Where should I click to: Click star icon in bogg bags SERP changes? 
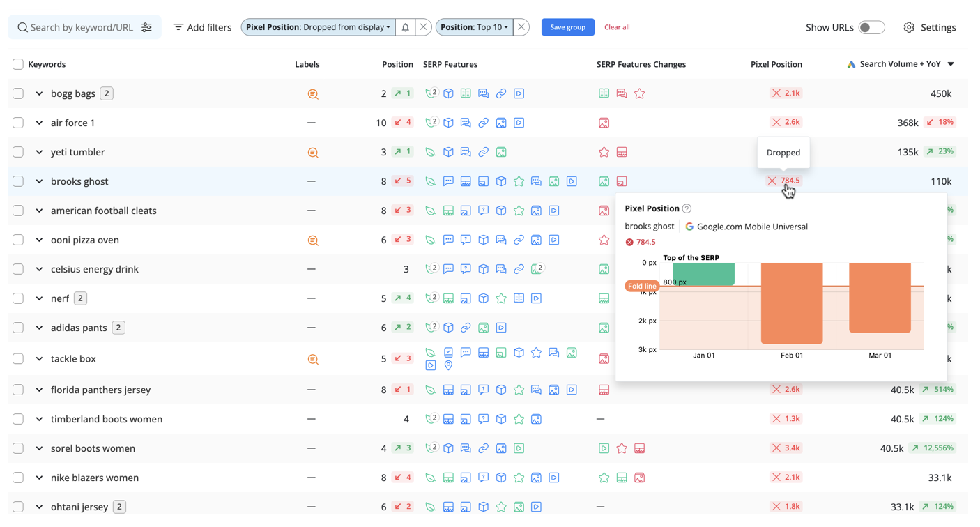(x=639, y=93)
